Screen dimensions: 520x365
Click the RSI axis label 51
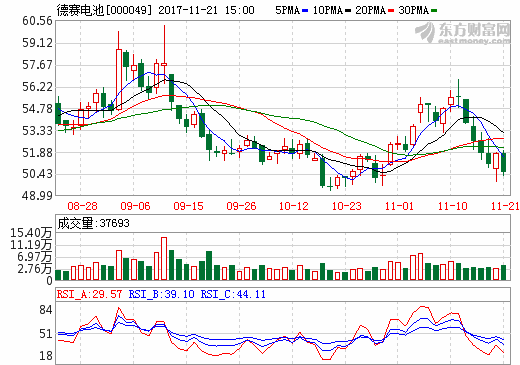pos(46,334)
